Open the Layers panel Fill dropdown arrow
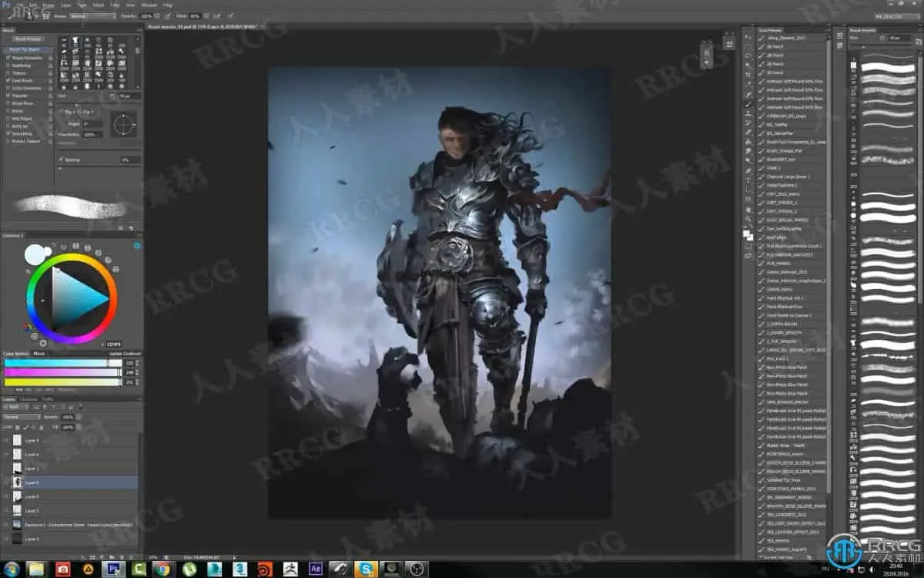Viewport: 924px width, 578px height. pyautogui.click(x=79, y=427)
